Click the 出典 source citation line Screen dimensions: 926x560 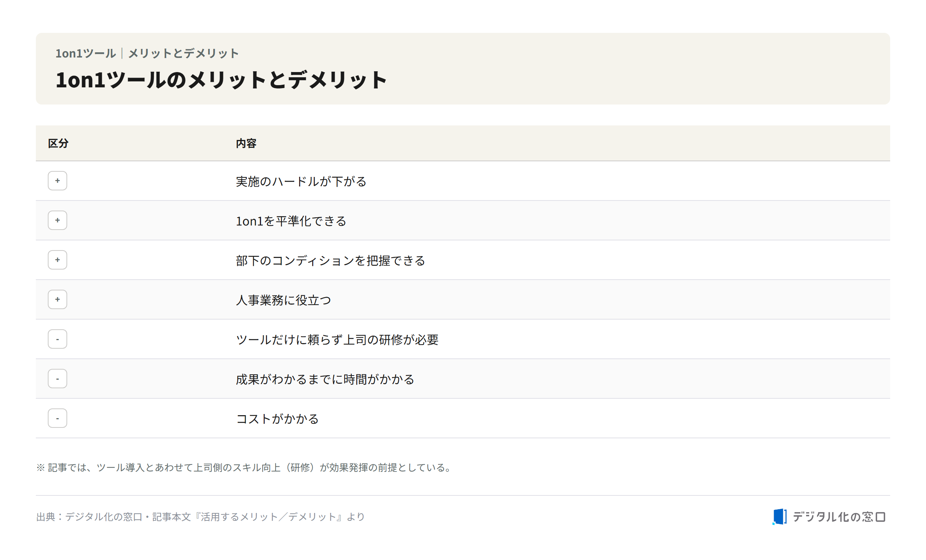[x=201, y=517]
